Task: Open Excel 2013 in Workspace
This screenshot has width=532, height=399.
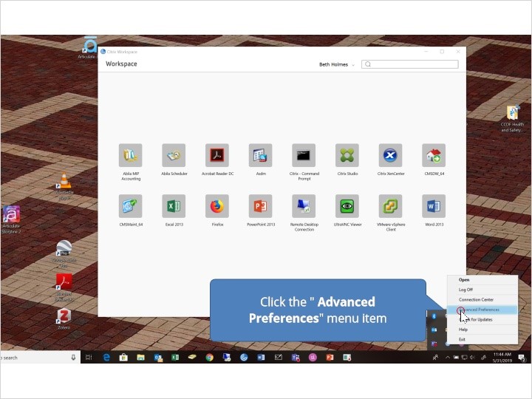Action: tap(174, 206)
